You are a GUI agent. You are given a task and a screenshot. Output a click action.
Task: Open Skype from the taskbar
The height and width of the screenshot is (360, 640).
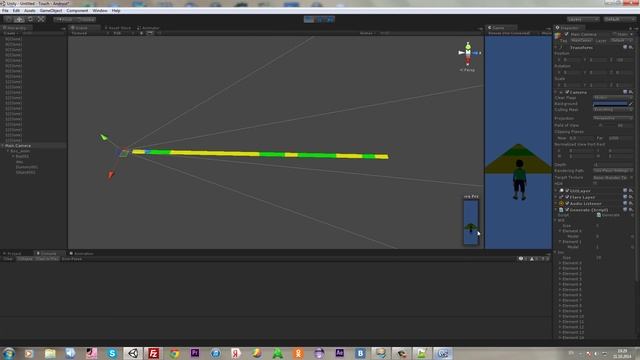(x=112, y=353)
